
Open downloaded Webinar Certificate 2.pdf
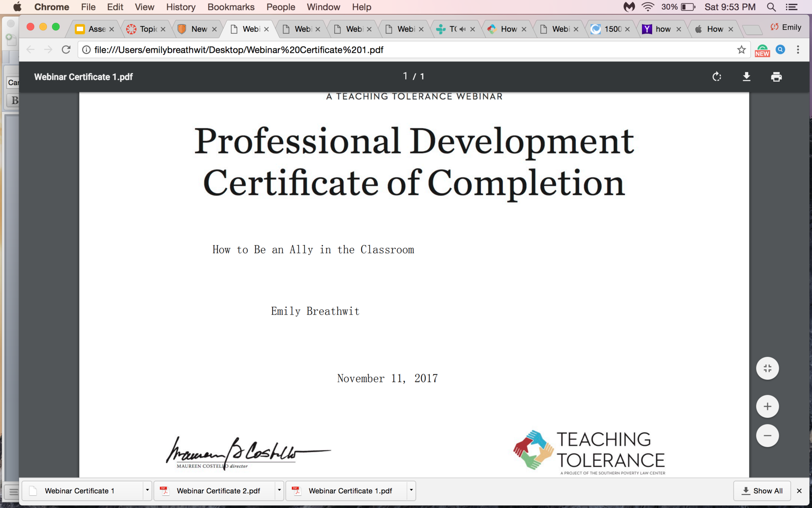pos(218,491)
